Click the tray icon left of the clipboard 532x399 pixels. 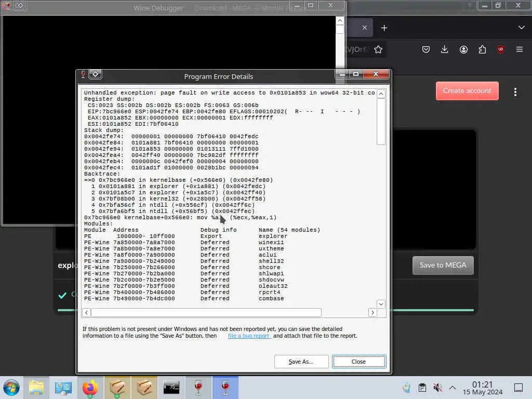[x=406, y=388]
